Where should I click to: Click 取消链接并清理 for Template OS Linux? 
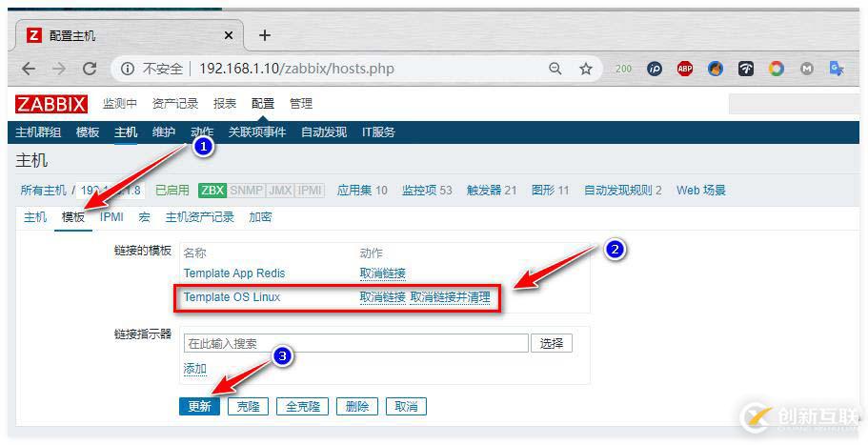pyautogui.click(x=450, y=297)
